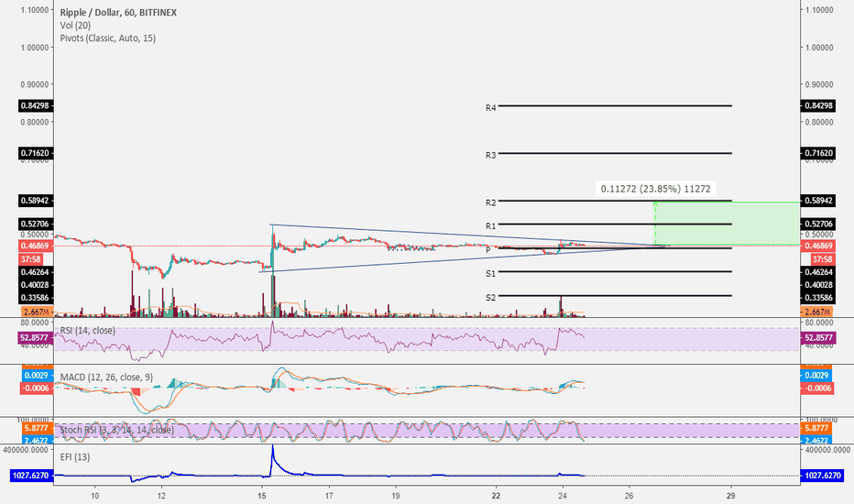This screenshot has height=504, width=854.
Task: Click the R4 pivot horizontal line
Action: click(x=615, y=105)
